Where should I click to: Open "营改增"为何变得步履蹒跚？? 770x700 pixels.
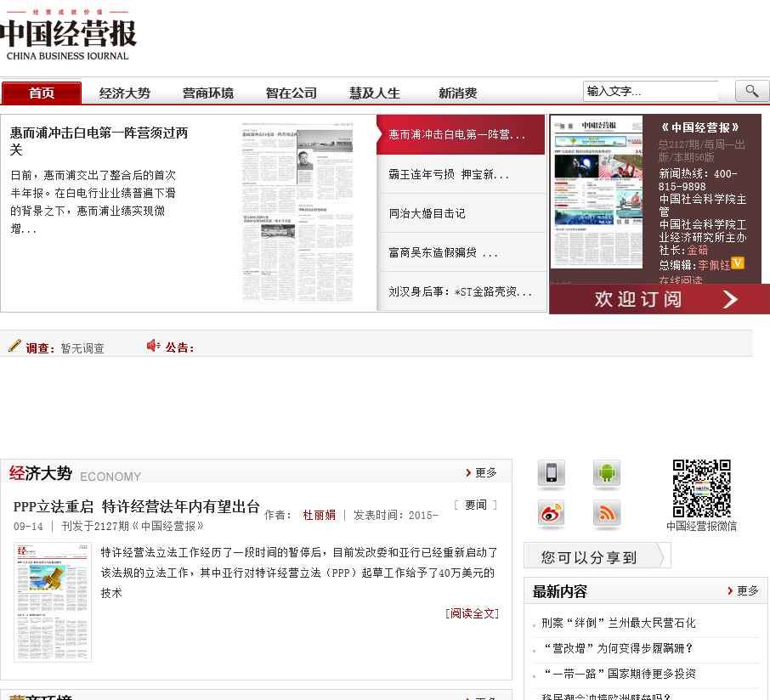click(618, 648)
